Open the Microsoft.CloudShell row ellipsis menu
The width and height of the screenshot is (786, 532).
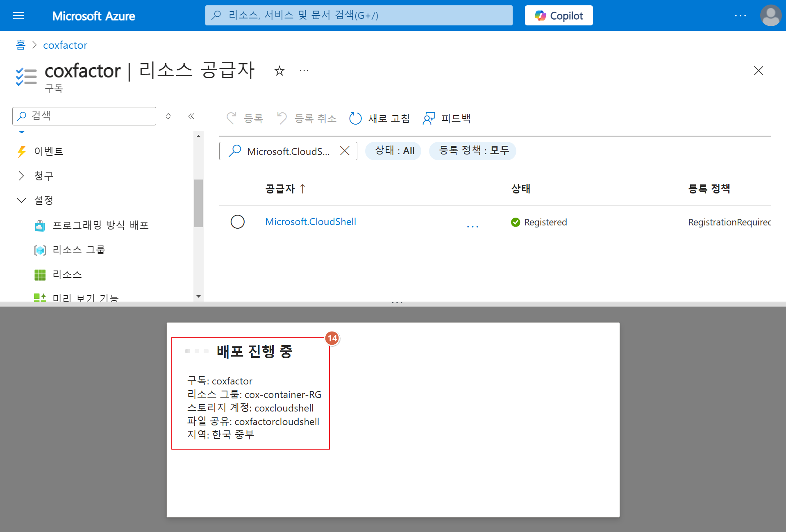pyautogui.click(x=473, y=226)
